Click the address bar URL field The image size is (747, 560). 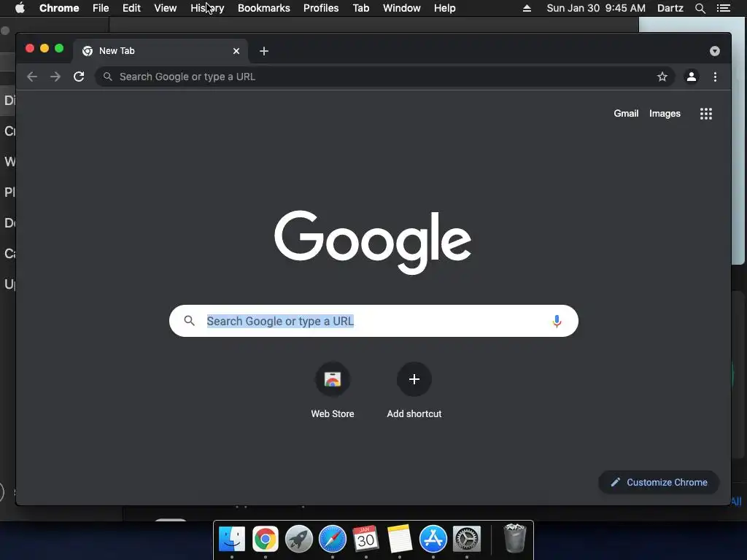click(x=384, y=77)
